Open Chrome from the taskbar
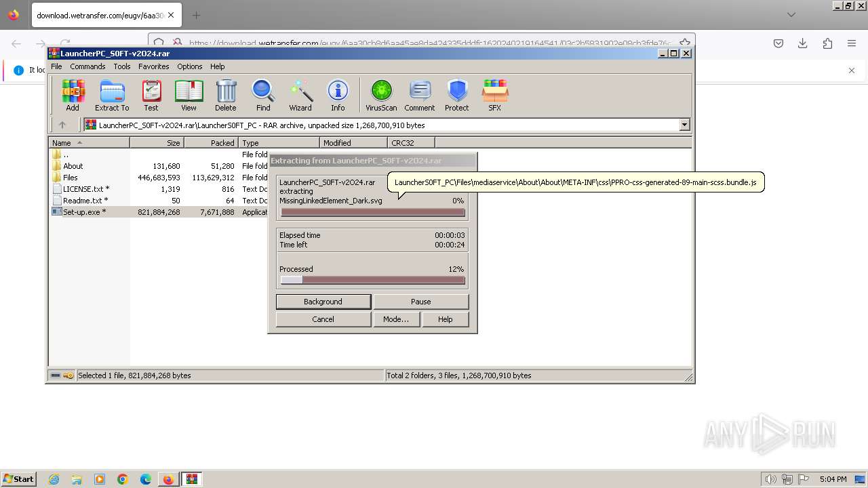 [x=123, y=479]
